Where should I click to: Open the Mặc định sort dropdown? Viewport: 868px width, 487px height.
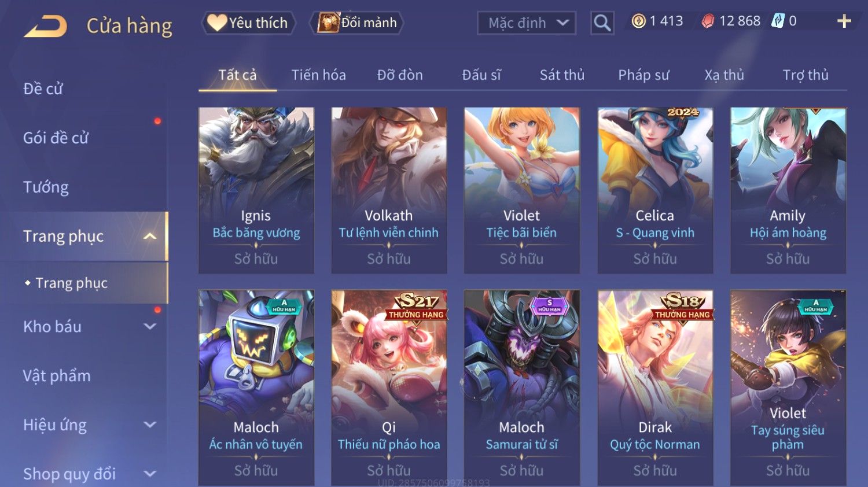(x=527, y=23)
